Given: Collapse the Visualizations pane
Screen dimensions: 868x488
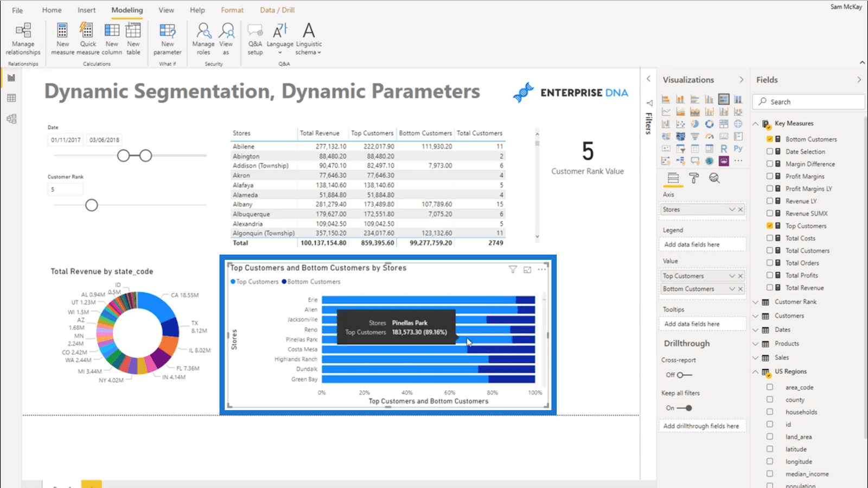Looking at the screenshot, I should coord(742,80).
